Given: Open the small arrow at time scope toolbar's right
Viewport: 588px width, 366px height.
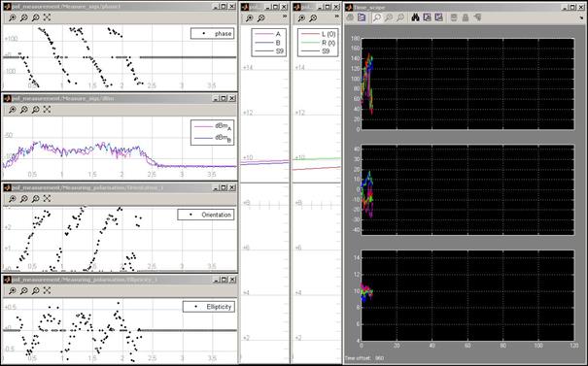Looking at the screenshot, I should (581, 17).
